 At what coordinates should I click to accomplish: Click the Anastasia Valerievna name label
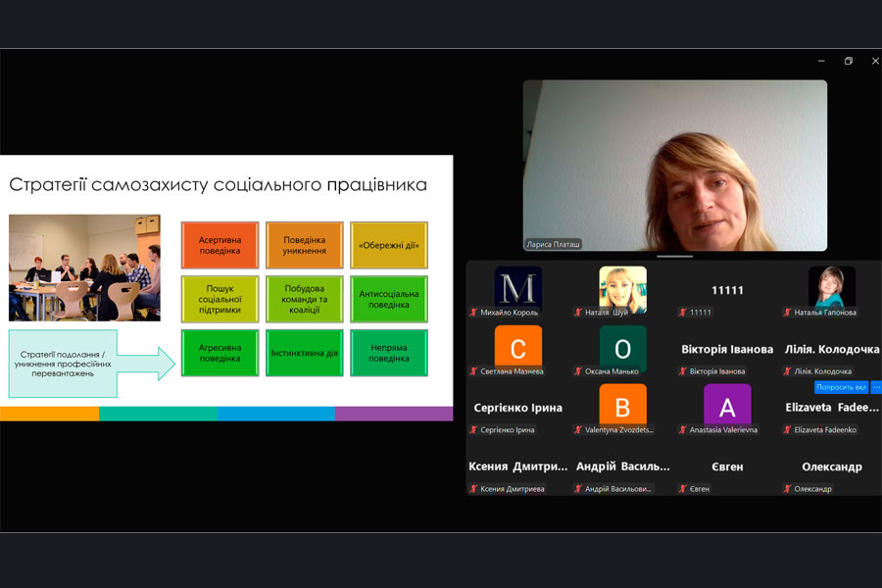click(x=723, y=430)
